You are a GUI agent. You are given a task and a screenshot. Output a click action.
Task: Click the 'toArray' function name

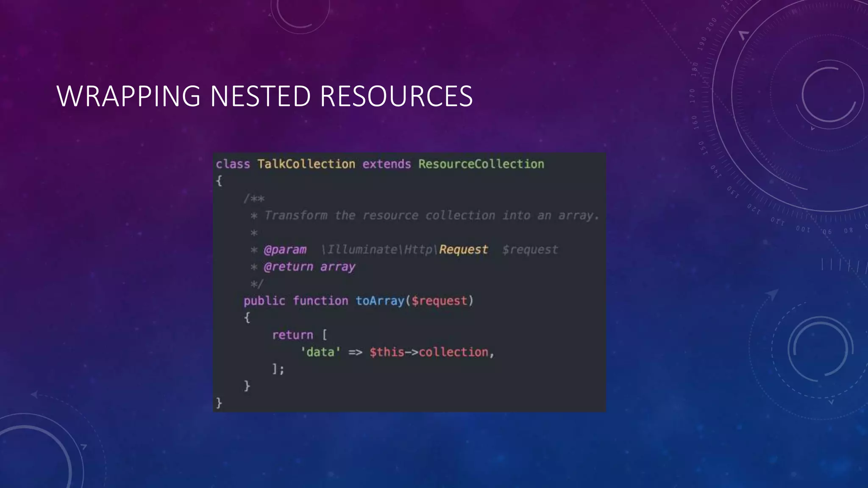pos(380,301)
